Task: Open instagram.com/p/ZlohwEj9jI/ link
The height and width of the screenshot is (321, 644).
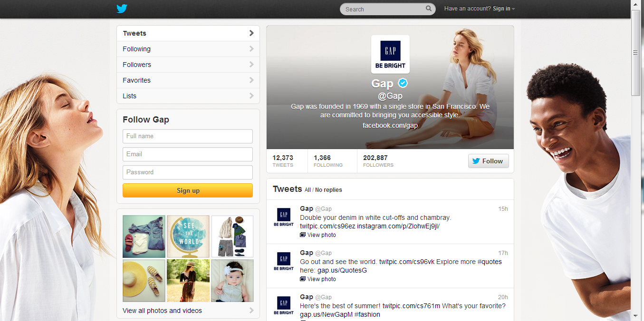Action: coord(398,226)
